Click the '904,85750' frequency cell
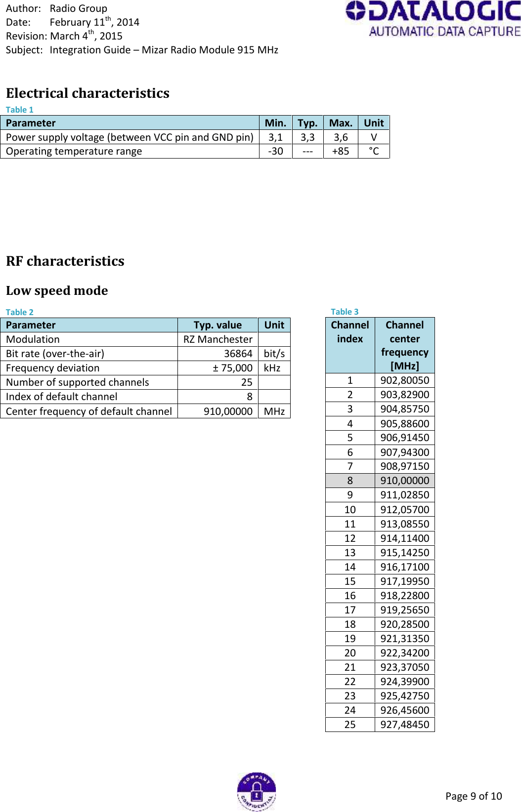 pos(405,409)
